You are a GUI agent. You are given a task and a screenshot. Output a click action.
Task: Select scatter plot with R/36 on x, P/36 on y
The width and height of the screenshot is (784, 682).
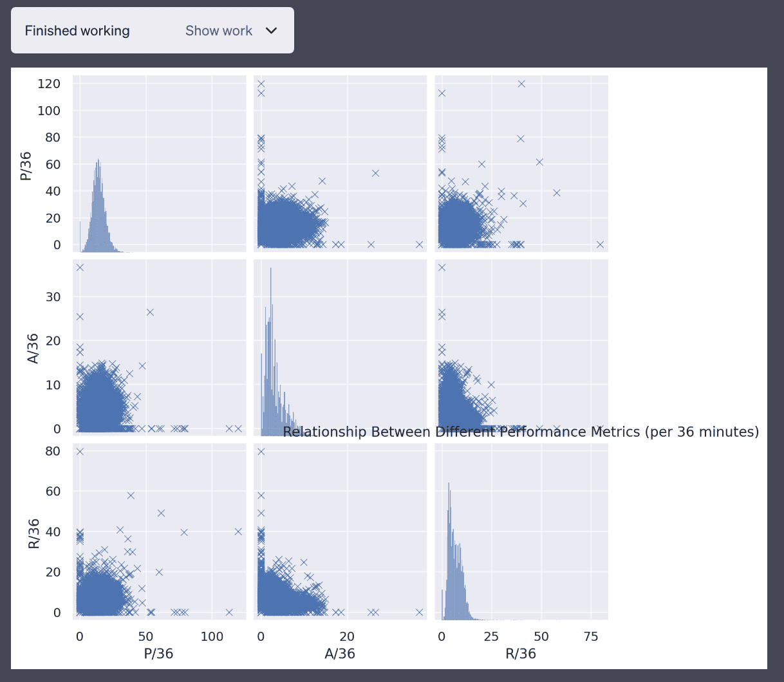click(x=521, y=164)
